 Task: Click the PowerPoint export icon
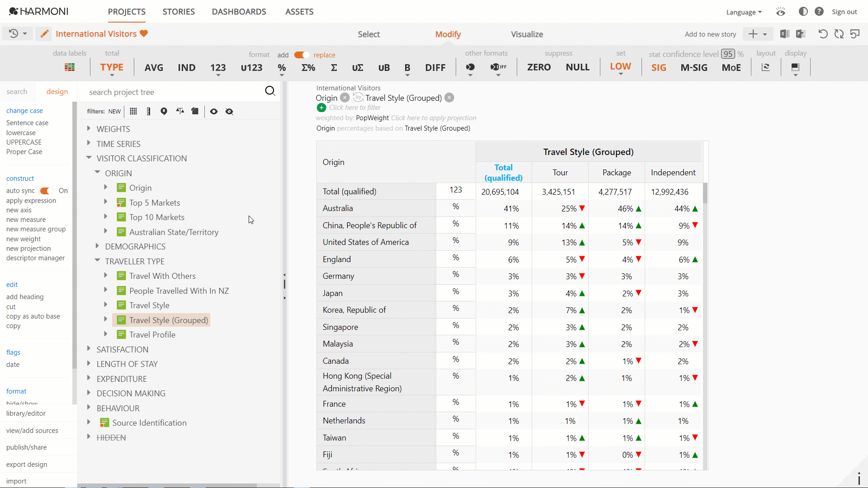[801, 34]
